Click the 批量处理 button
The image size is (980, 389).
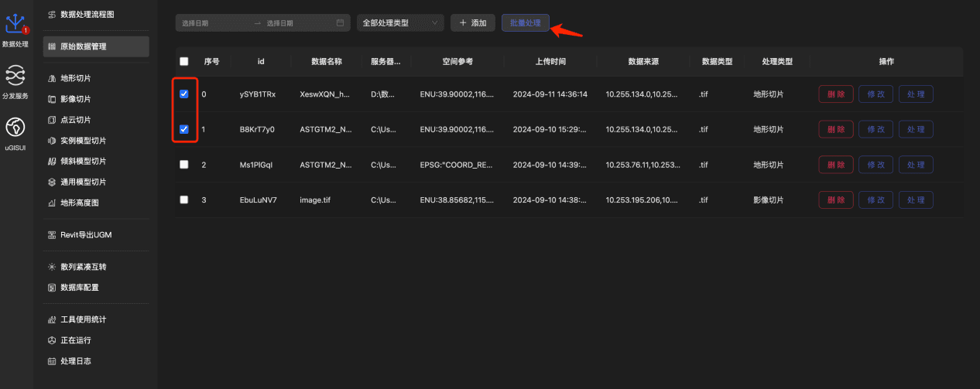(526, 23)
